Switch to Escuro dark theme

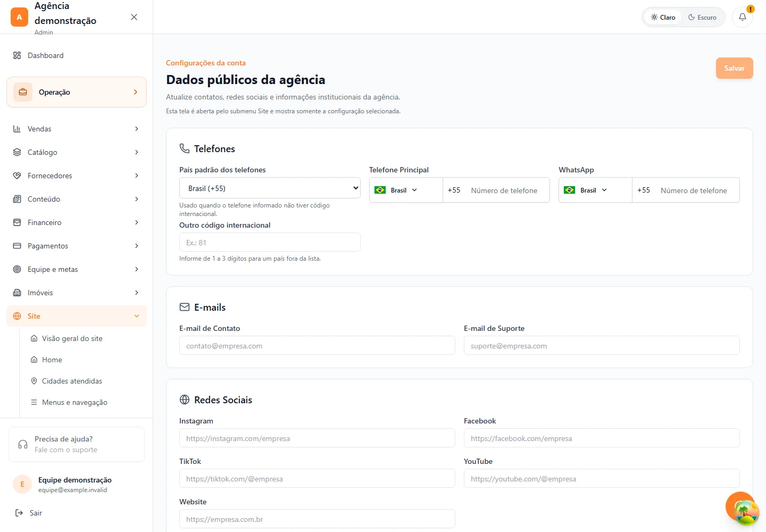702,17
